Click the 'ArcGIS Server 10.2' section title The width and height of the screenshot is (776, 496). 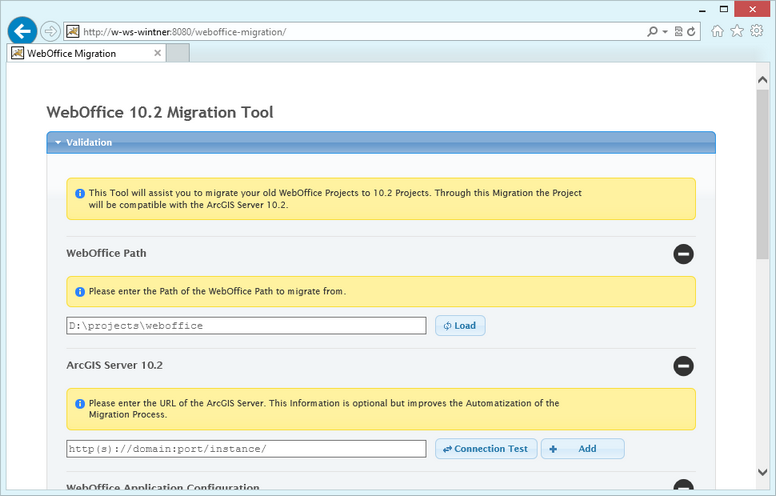pos(114,365)
